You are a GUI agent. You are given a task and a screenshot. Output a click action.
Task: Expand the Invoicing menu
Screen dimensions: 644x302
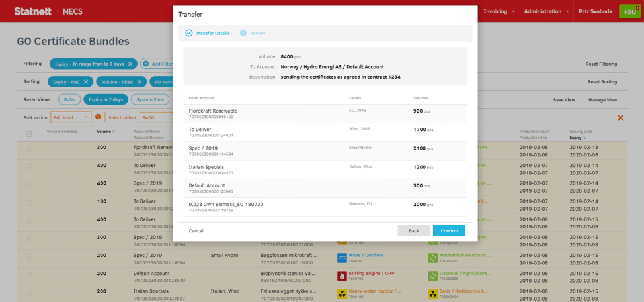499,11
